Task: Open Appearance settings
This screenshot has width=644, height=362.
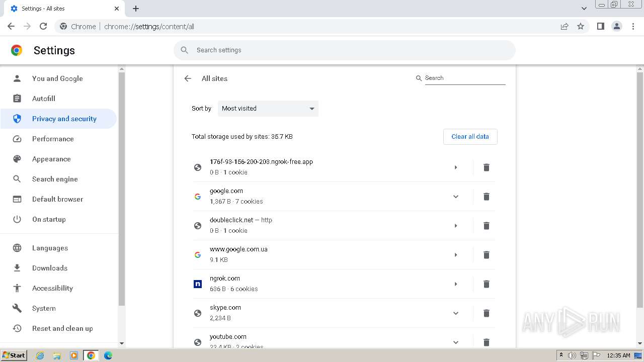Action: (x=59, y=159)
